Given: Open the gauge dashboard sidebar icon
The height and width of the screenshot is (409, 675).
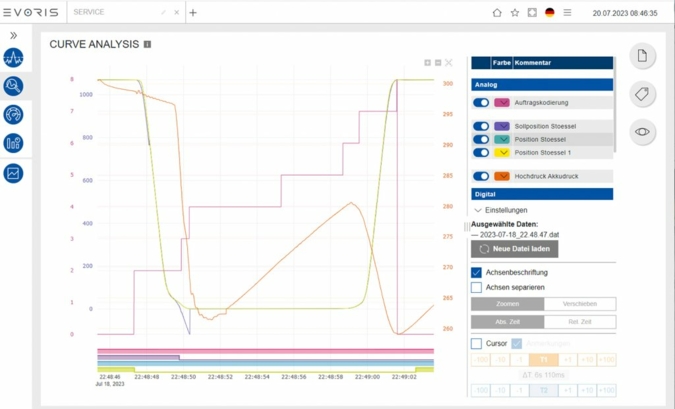Looking at the screenshot, I should click(13, 115).
